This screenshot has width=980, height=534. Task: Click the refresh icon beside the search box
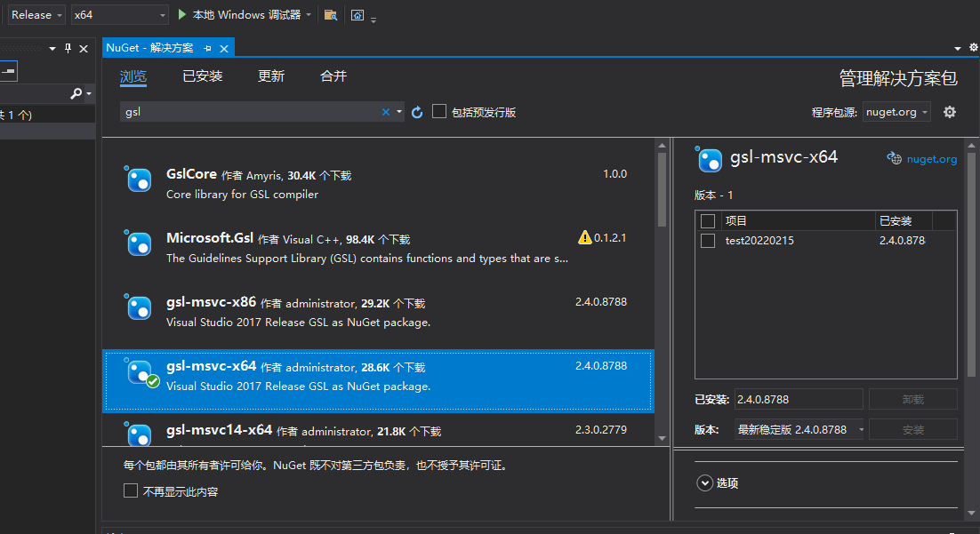tap(417, 113)
